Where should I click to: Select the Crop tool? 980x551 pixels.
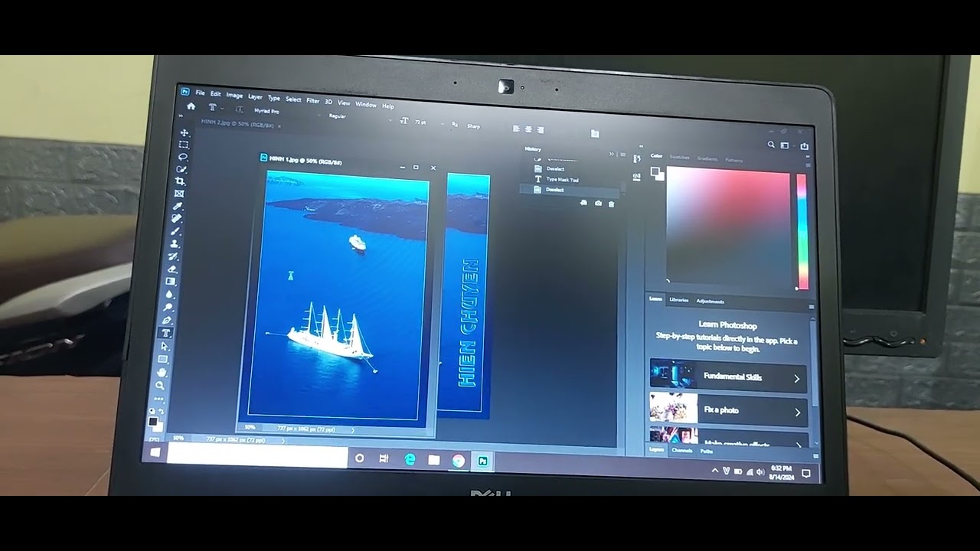coord(181,181)
